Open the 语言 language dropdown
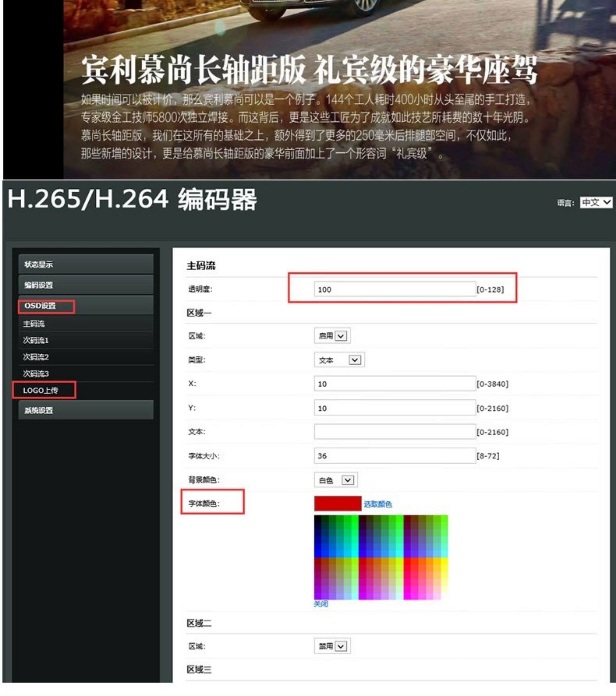The width and height of the screenshot is (616, 696). click(x=596, y=203)
